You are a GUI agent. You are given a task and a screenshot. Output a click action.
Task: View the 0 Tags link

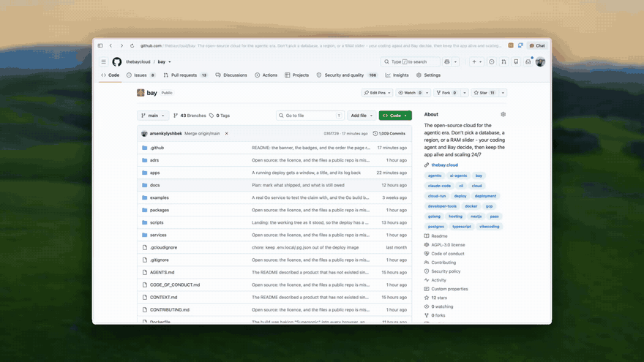pyautogui.click(x=220, y=116)
